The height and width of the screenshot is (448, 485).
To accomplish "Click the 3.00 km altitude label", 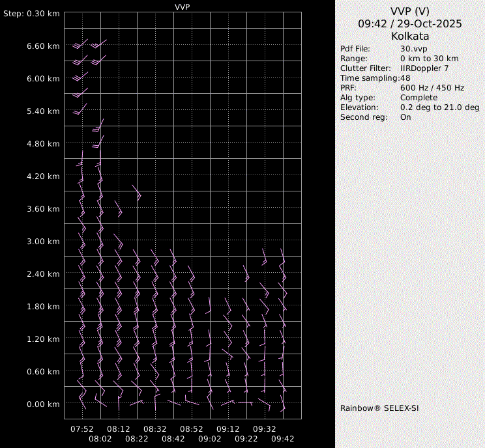I will click(43, 242).
